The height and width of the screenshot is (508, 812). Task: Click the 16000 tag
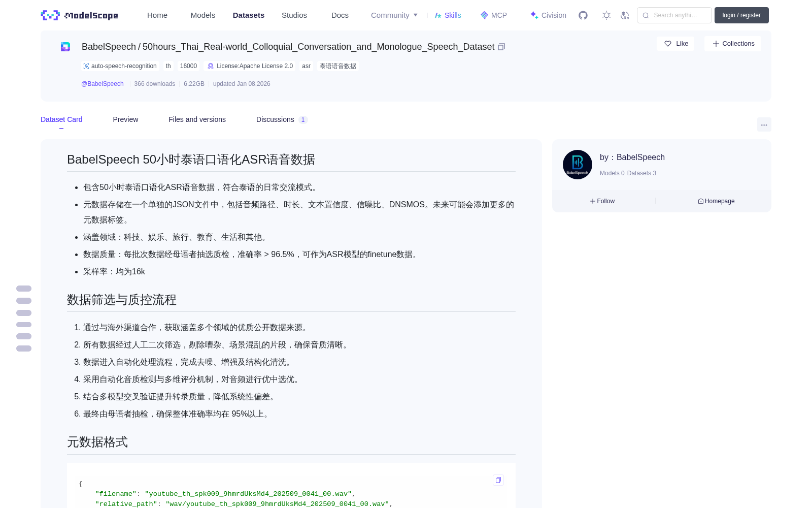pyautogui.click(x=188, y=66)
